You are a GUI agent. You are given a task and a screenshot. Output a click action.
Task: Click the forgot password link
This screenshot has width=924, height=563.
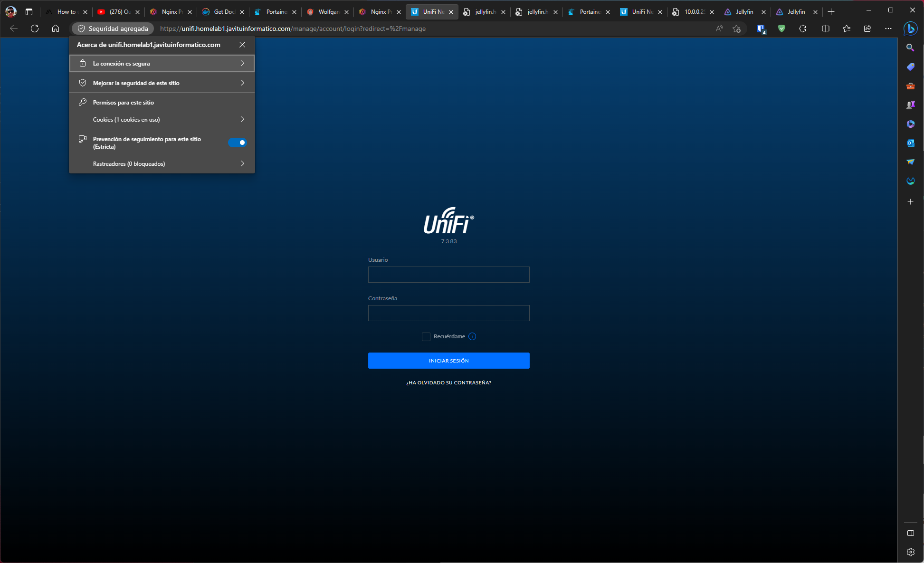point(448,382)
